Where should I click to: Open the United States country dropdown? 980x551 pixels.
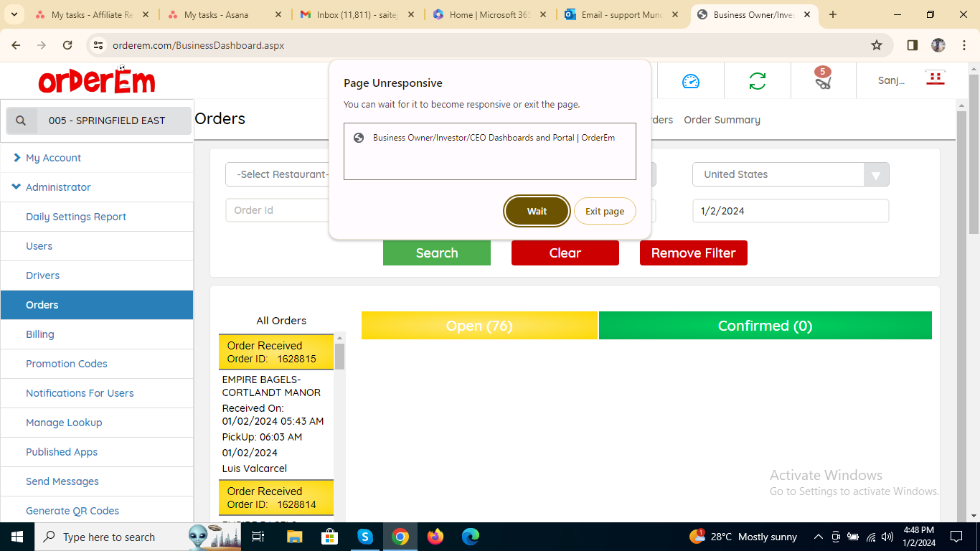coord(790,174)
